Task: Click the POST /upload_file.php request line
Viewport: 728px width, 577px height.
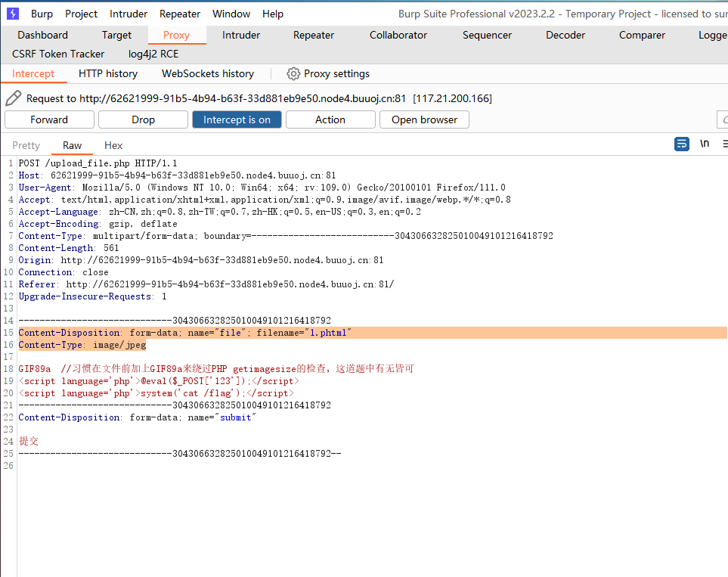Action: point(98,163)
